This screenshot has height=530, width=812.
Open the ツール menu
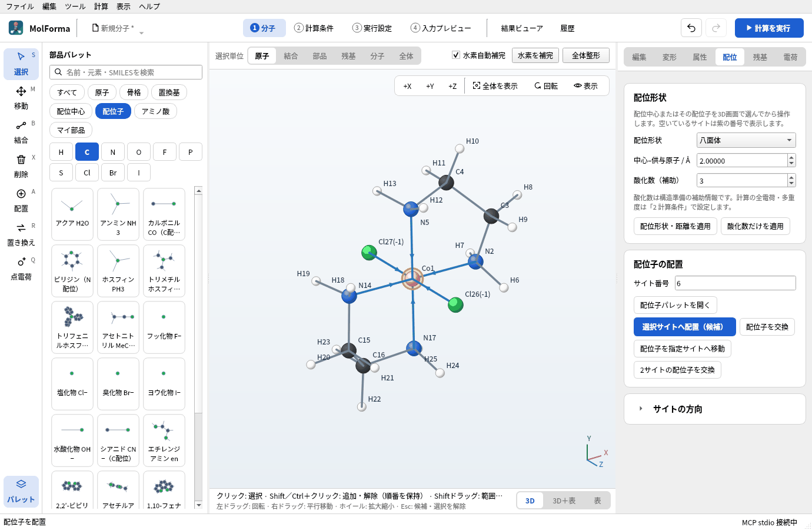[x=75, y=6]
